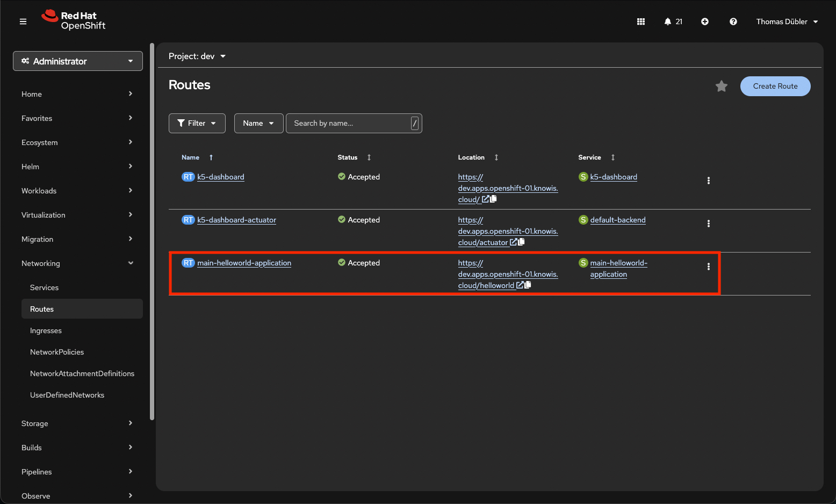The height and width of the screenshot is (504, 836).
Task: Copy the cloud/helloworld location URL
Action: [x=528, y=285]
